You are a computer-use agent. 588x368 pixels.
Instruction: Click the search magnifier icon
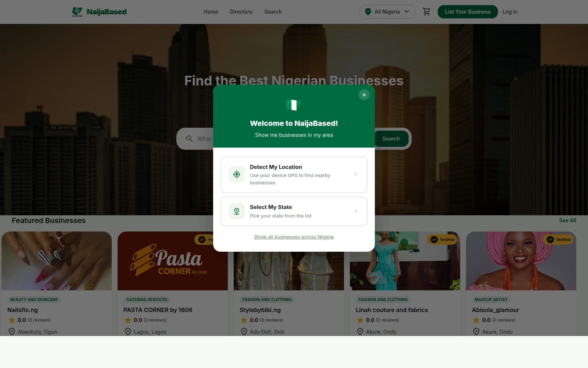click(190, 139)
